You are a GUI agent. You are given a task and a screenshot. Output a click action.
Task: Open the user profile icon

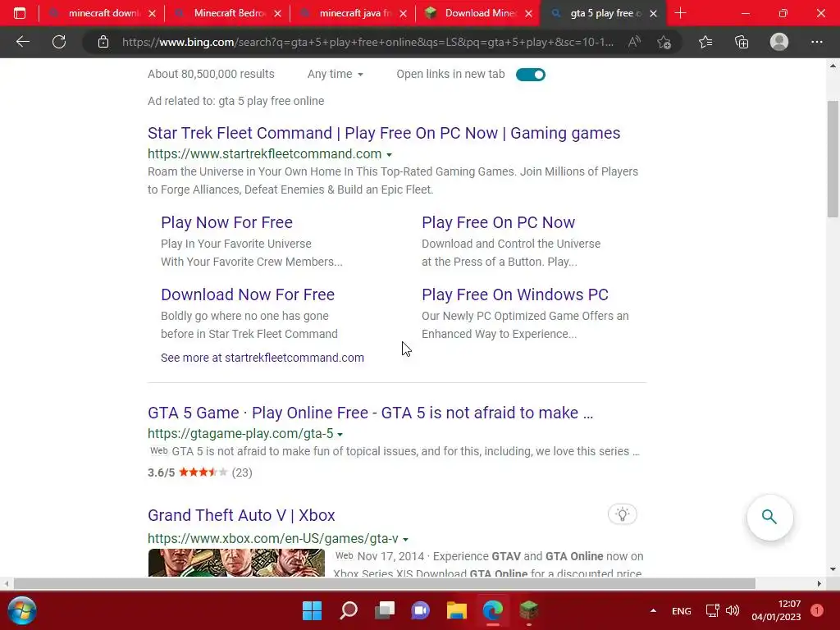click(x=779, y=42)
